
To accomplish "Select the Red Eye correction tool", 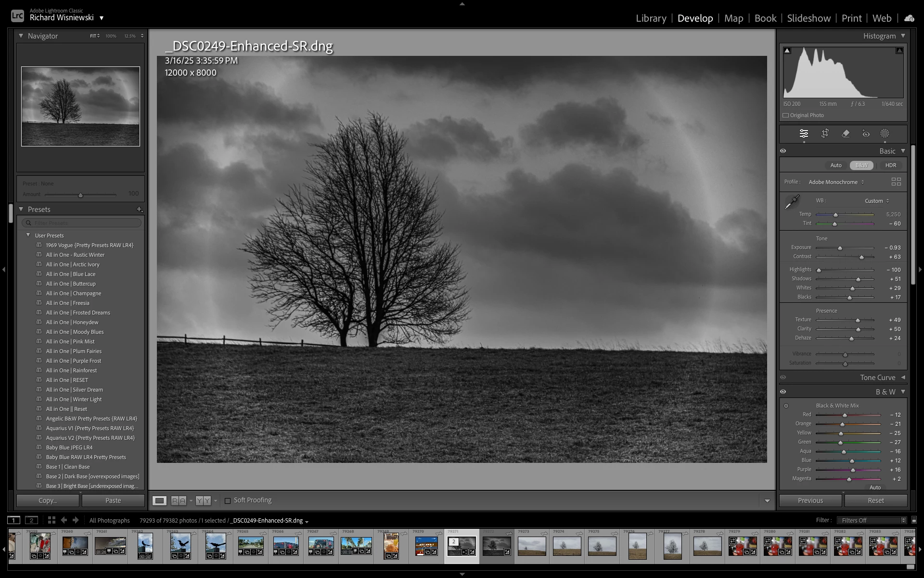I will (866, 133).
